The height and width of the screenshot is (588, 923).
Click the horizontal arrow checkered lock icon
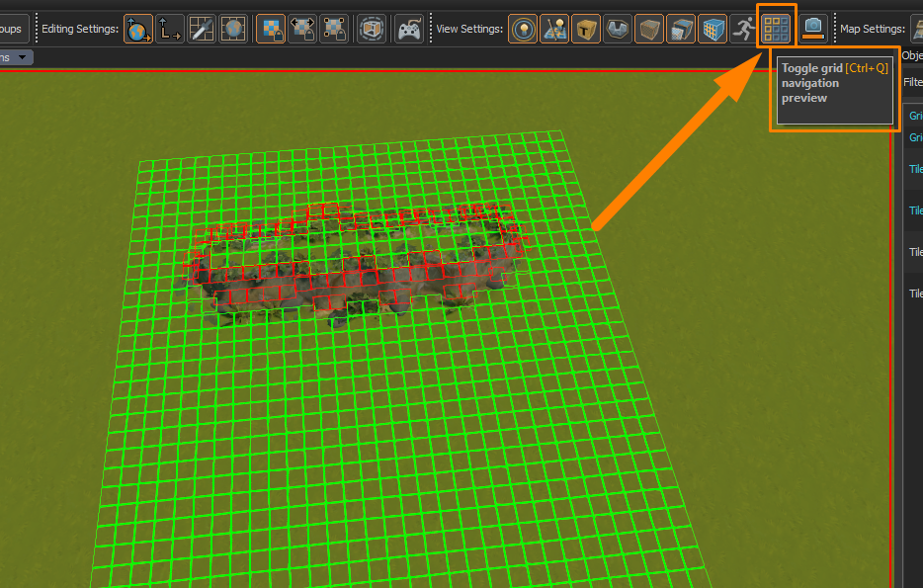click(302, 30)
